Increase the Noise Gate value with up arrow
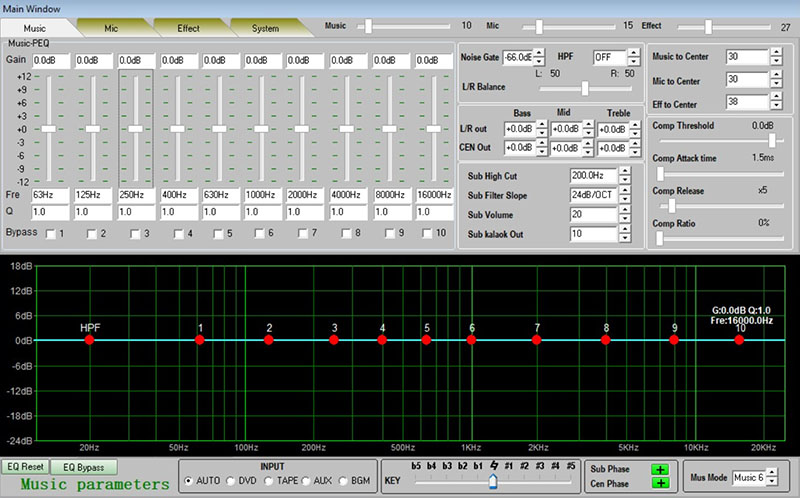 [539, 52]
